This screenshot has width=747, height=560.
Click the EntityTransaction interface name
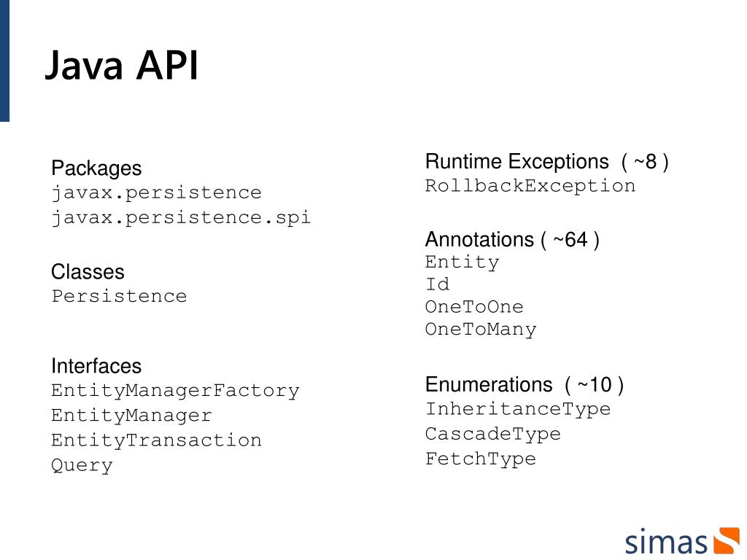(x=156, y=440)
